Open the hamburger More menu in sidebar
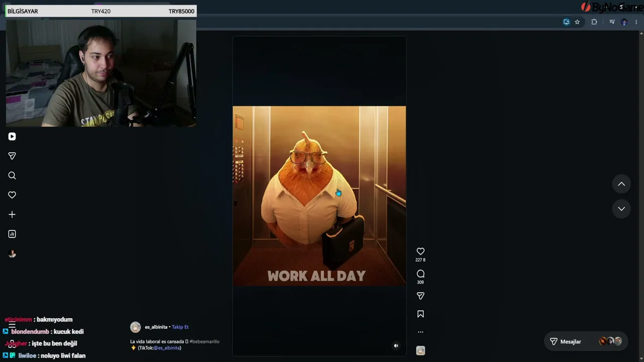This screenshot has width=644, height=362. click(x=12, y=325)
